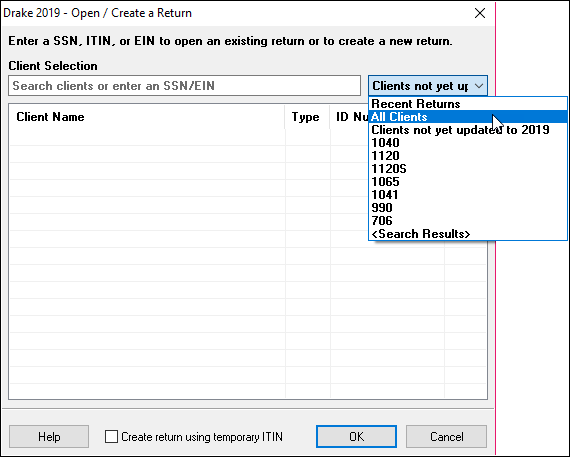
Task: Select the 706 return type option
Action: pyautogui.click(x=468, y=221)
